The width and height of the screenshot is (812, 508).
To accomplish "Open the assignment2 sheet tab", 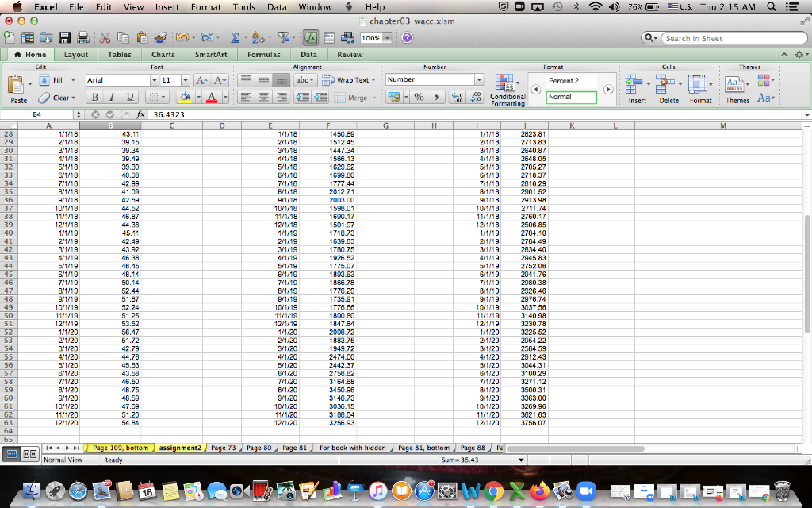I will pos(180,448).
